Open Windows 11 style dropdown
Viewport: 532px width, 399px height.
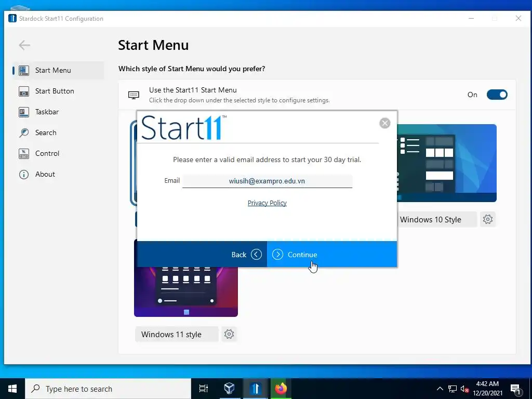coord(177,334)
